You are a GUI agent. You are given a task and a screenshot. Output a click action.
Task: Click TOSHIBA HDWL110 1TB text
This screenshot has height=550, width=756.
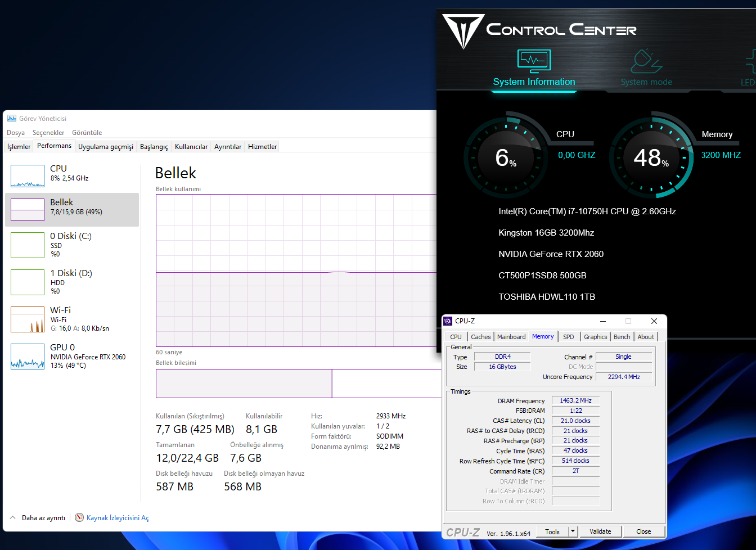547,297
